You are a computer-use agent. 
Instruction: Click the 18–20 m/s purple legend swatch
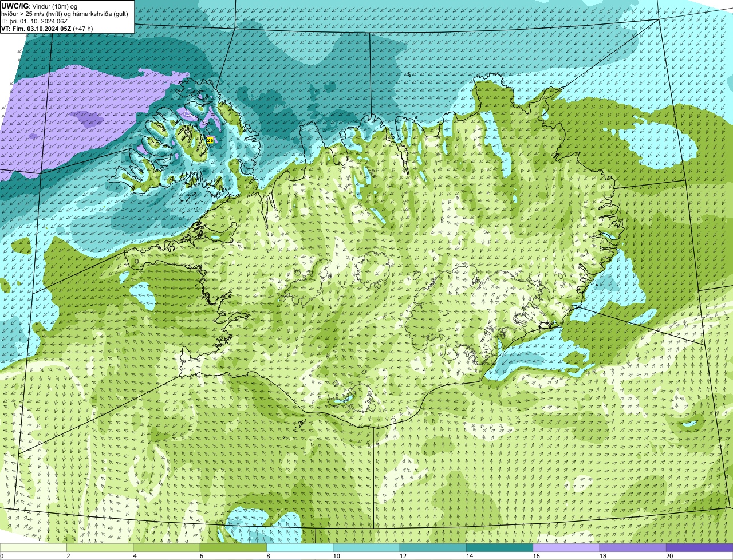[633, 547]
